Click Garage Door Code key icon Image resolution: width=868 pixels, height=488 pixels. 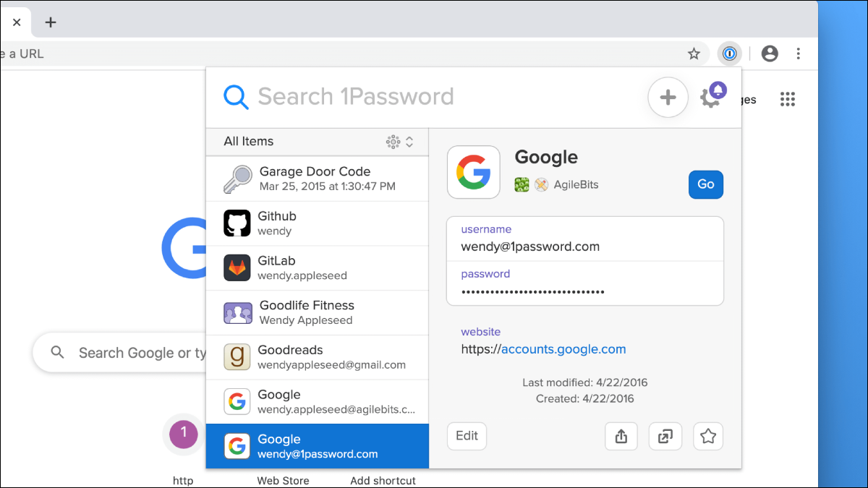237,179
